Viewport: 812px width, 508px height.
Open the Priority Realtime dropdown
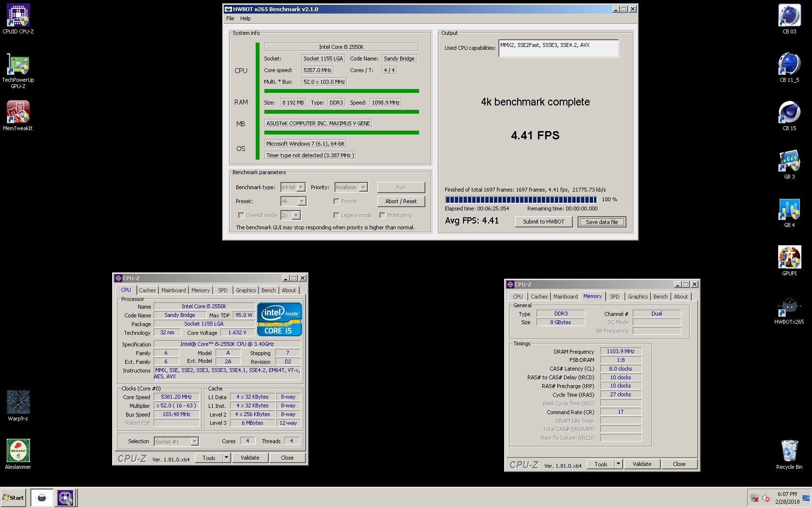(x=351, y=187)
